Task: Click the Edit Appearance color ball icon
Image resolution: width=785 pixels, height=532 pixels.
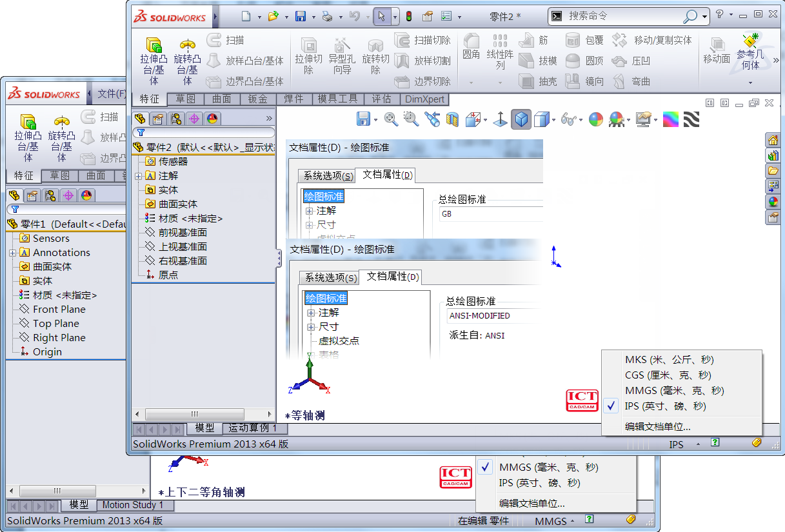Action: pos(595,119)
